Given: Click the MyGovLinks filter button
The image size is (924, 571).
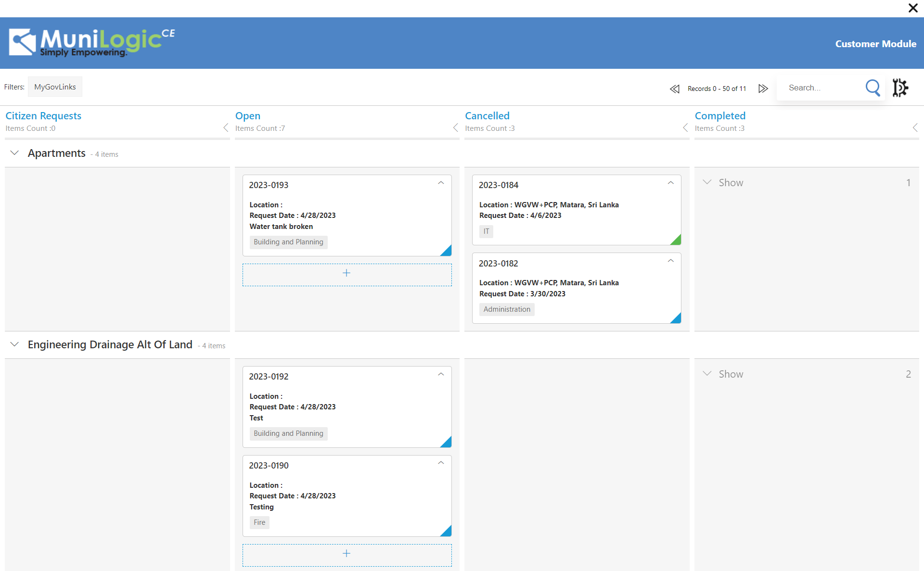Looking at the screenshot, I should click(54, 87).
